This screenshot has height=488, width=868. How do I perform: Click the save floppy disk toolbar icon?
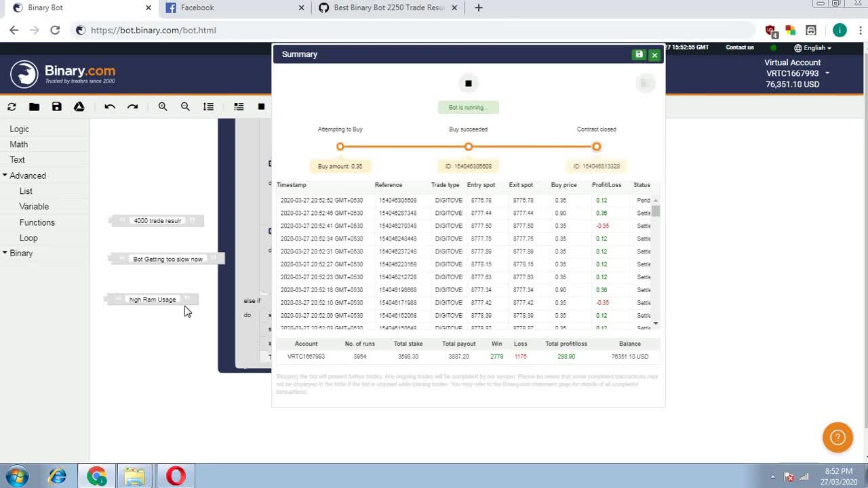tap(57, 106)
